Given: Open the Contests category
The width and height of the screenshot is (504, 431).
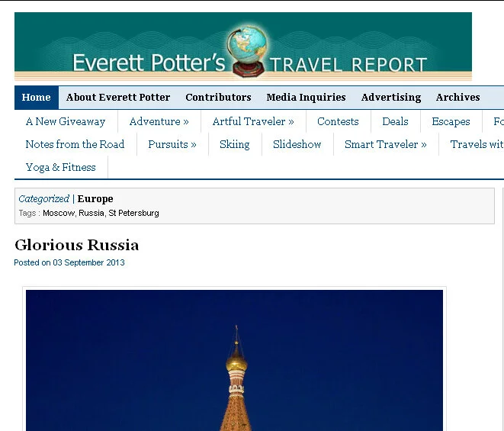Looking at the screenshot, I should tap(338, 121).
